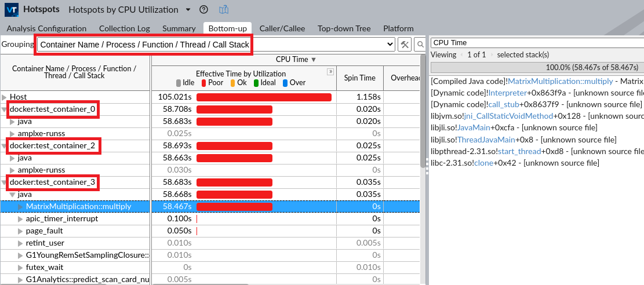The width and height of the screenshot is (644, 285).
Task: Expand the MatrixMultiplication::multiply function row
Action: 21,206
